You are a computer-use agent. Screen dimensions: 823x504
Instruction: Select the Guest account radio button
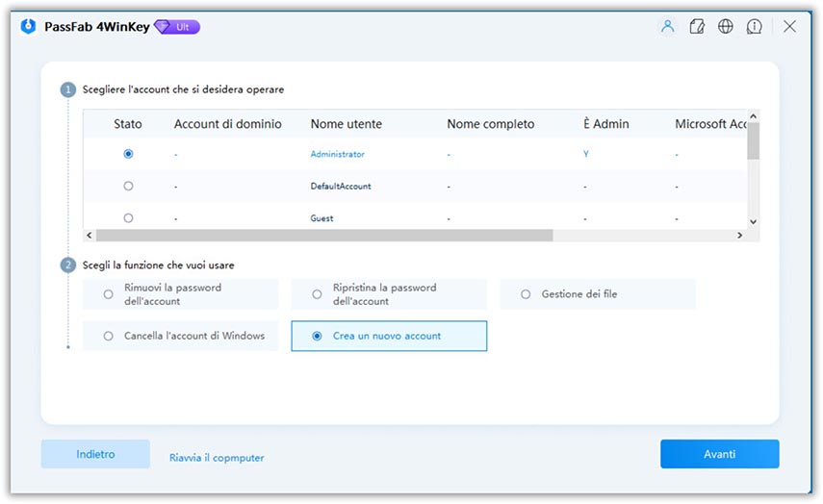pyautogui.click(x=129, y=218)
